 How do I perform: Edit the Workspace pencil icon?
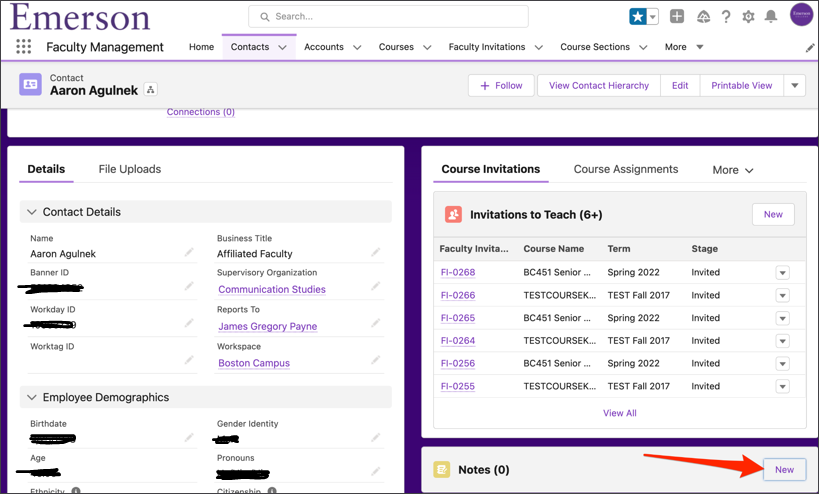point(376,360)
